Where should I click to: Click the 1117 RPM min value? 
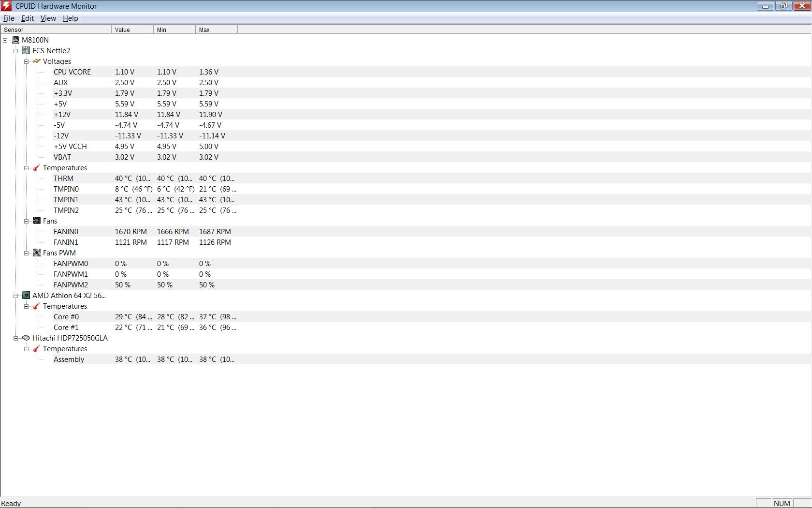coord(173,242)
